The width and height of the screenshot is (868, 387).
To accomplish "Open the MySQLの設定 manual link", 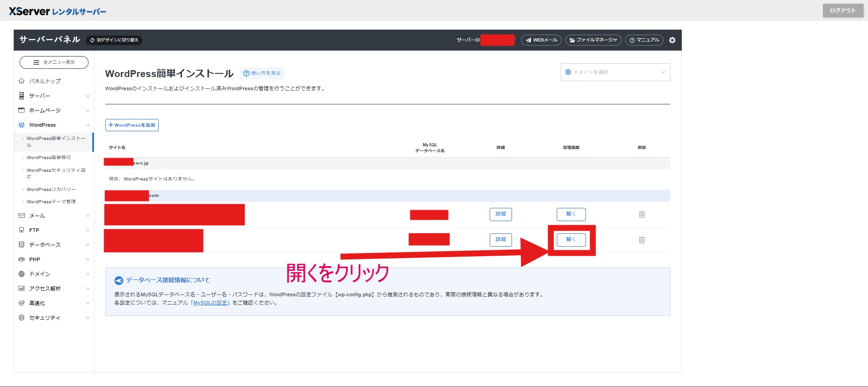I will coord(210,303).
